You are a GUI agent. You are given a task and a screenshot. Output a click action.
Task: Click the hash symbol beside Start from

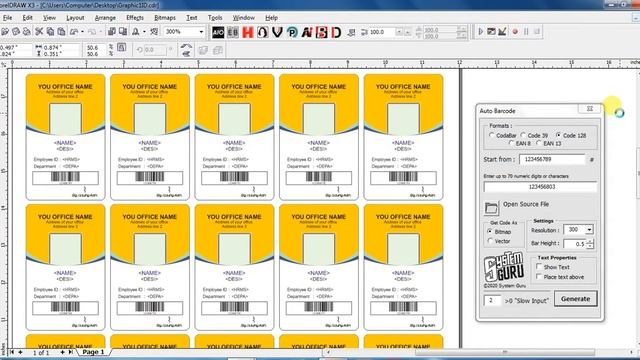click(591, 160)
